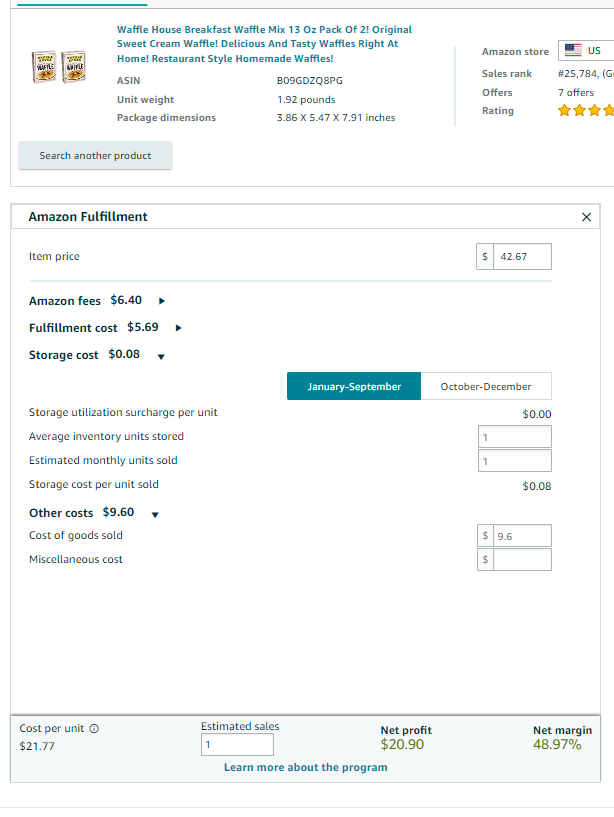Click Net margin value 48.97%
Screen dimensions: 614x817
pyautogui.click(x=557, y=744)
